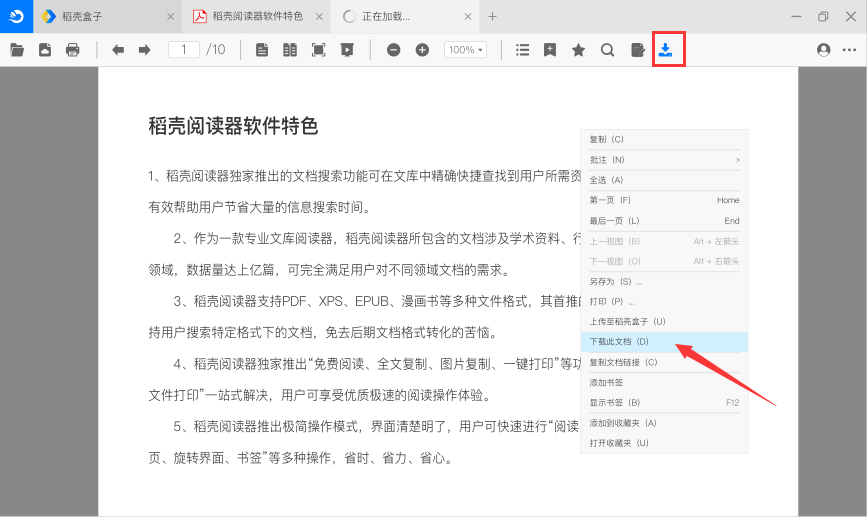The height and width of the screenshot is (518, 868).
Task: Go to previous page with left arrow
Action: click(117, 50)
